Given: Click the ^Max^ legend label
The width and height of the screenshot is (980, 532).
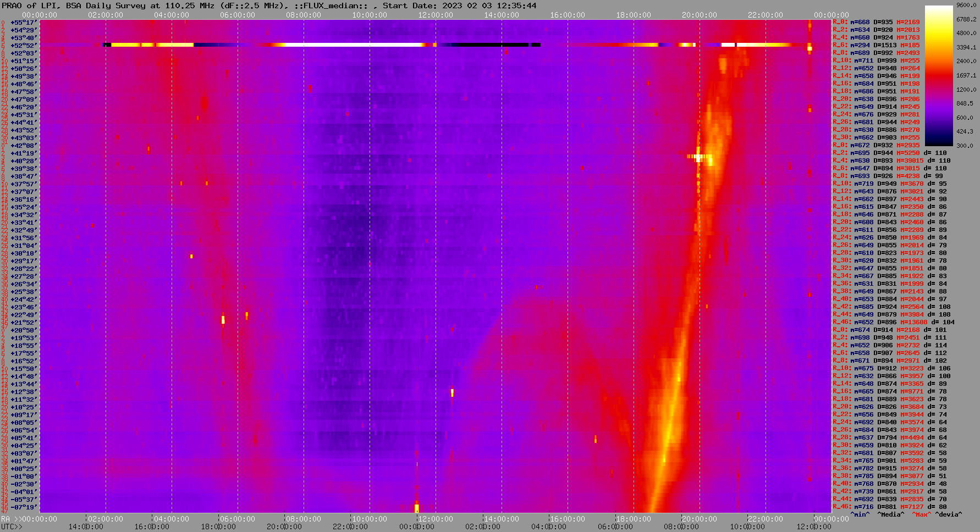Looking at the screenshot, I should (x=922, y=514).
